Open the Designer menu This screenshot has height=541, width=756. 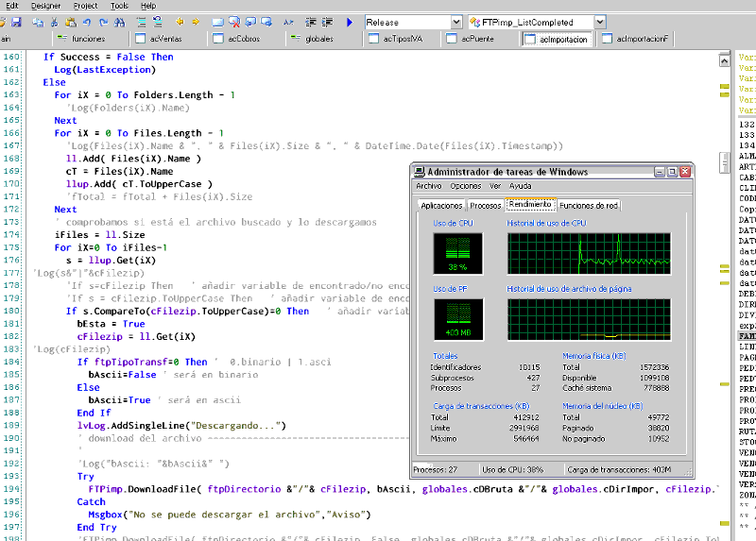coord(45,6)
